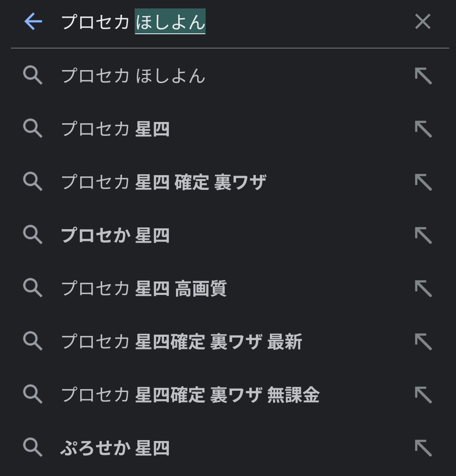Clear the search text with X icon
The image size is (456, 476).
click(x=423, y=22)
